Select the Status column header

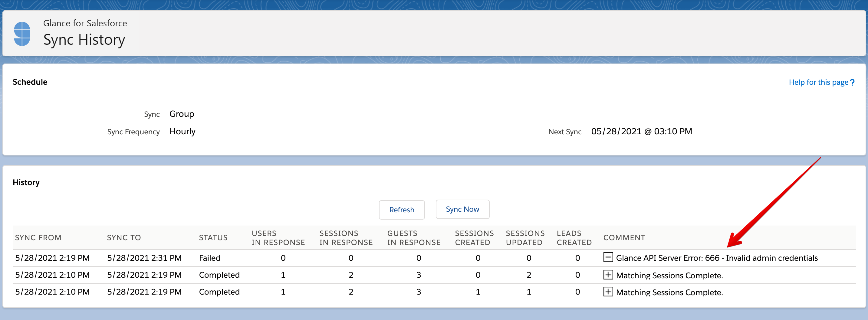coord(213,238)
